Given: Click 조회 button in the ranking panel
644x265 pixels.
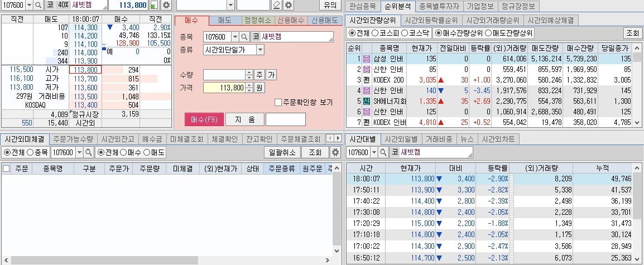Looking at the screenshot, I should (x=632, y=33).
